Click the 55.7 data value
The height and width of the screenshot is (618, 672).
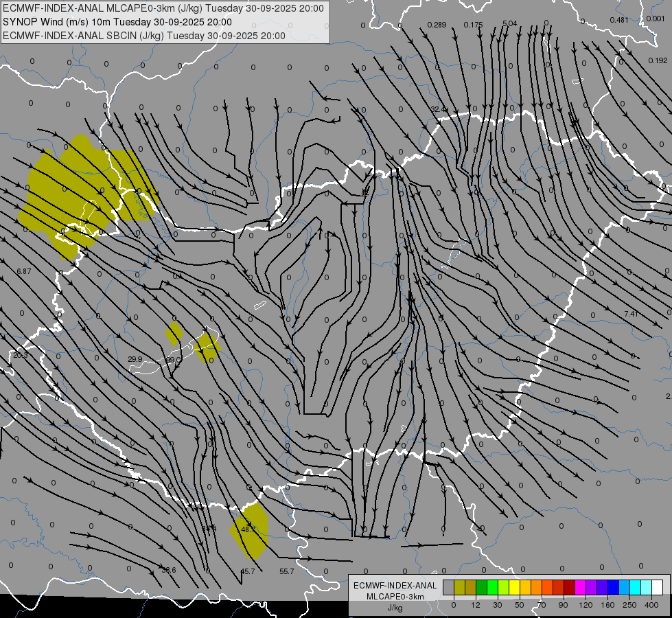click(x=287, y=571)
